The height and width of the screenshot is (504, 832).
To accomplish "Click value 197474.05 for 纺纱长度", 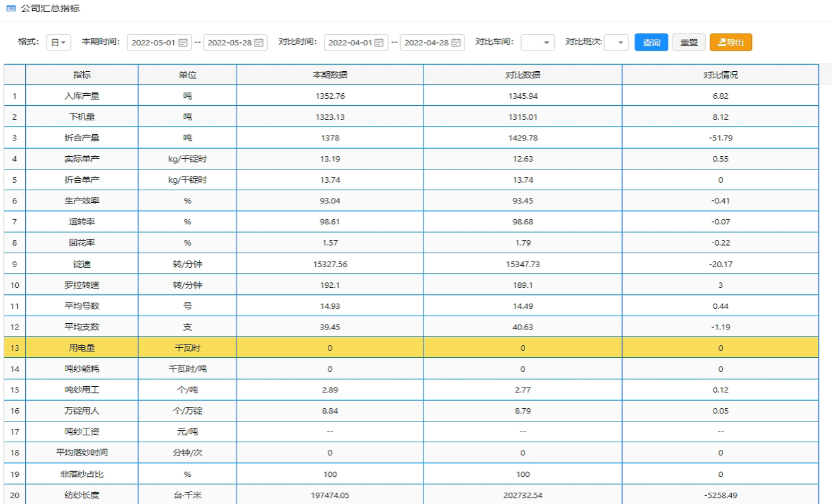I will [330, 495].
